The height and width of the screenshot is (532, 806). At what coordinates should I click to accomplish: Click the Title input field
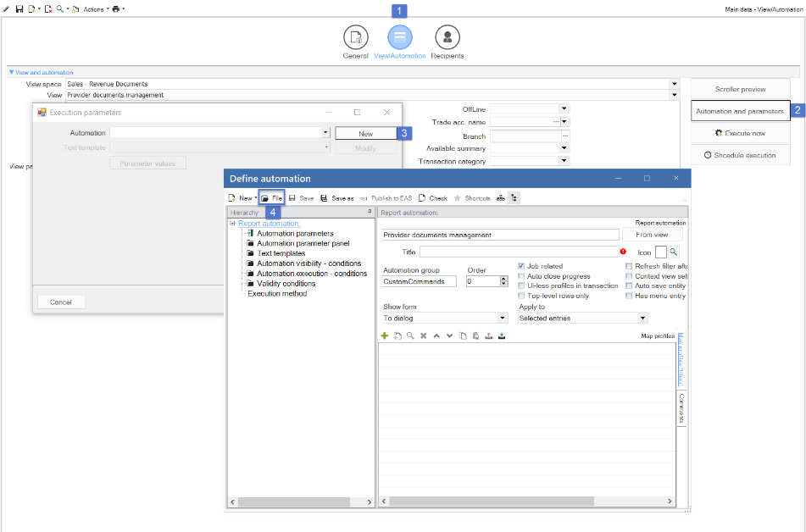pyautogui.click(x=520, y=252)
